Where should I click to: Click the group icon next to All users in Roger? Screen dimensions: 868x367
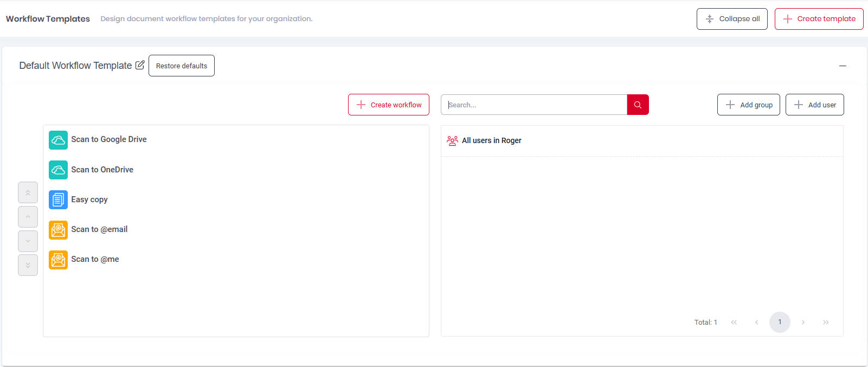point(452,140)
